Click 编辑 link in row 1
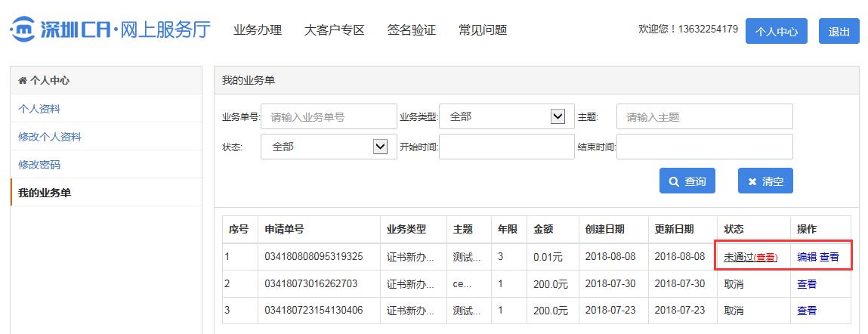868x334 pixels. click(807, 257)
